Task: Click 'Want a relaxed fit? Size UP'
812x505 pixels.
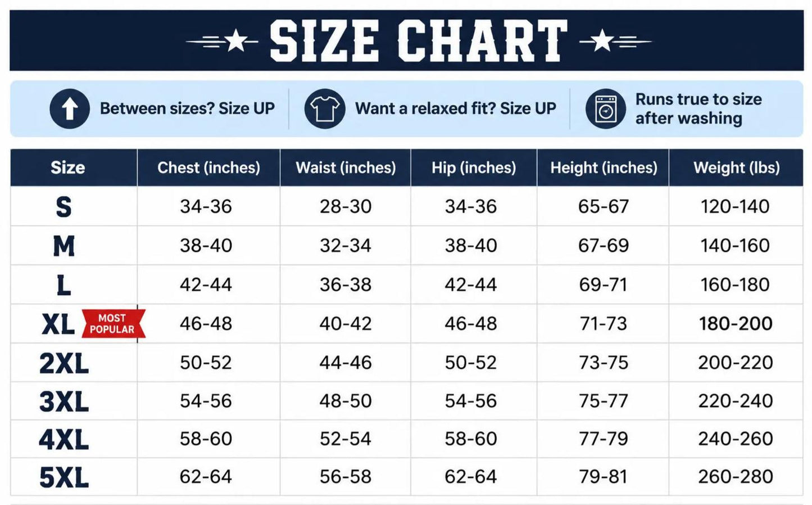Action: [456, 109]
